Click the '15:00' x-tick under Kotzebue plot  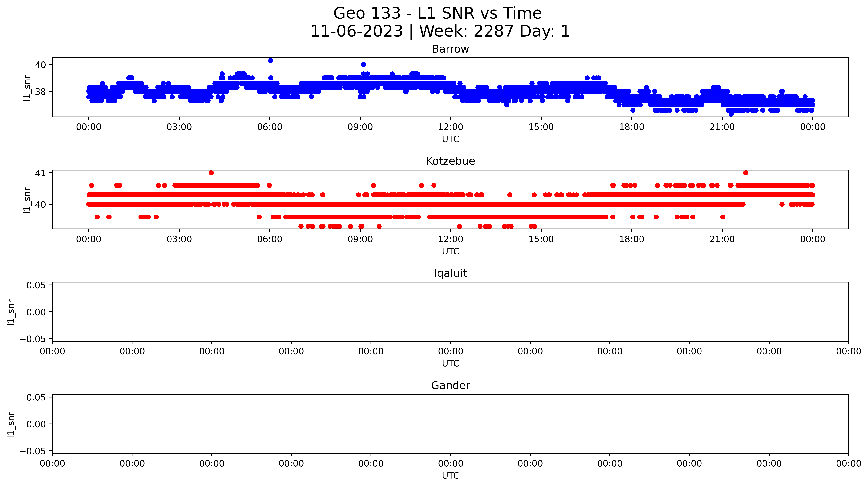pyautogui.click(x=541, y=239)
